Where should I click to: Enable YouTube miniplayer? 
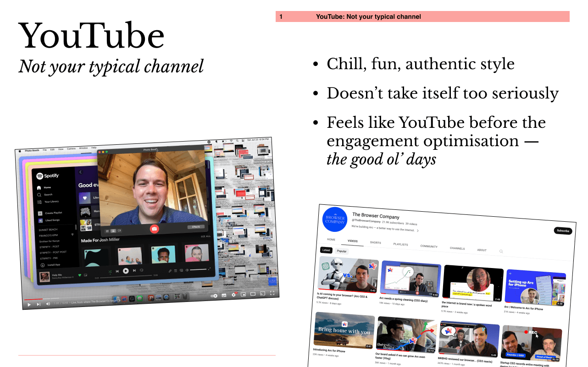tap(243, 294)
